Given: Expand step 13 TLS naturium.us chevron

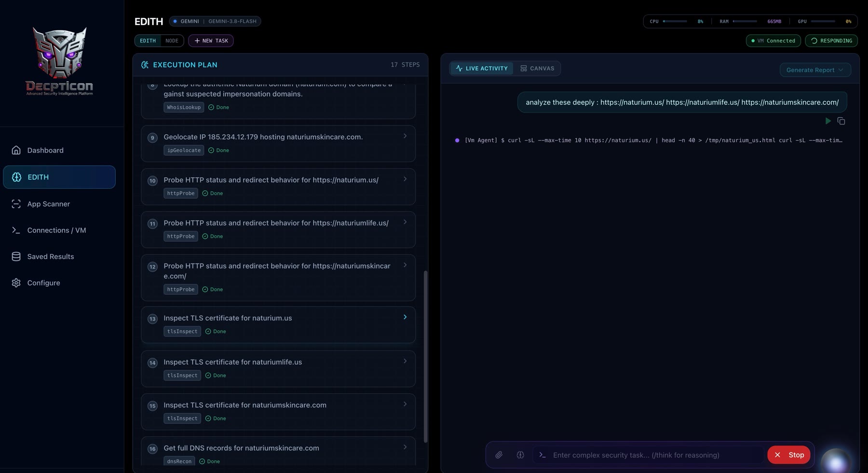Looking at the screenshot, I should (x=405, y=317).
